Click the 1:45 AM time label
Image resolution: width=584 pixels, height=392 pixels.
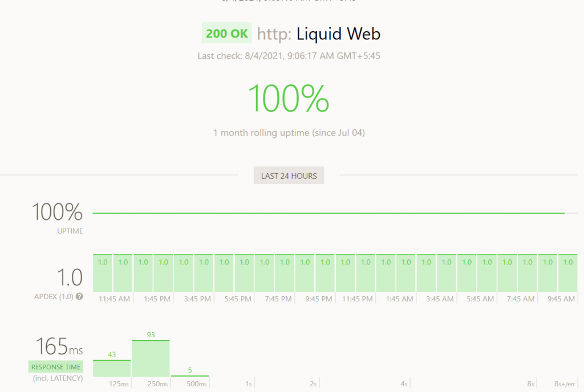[x=399, y=299]
